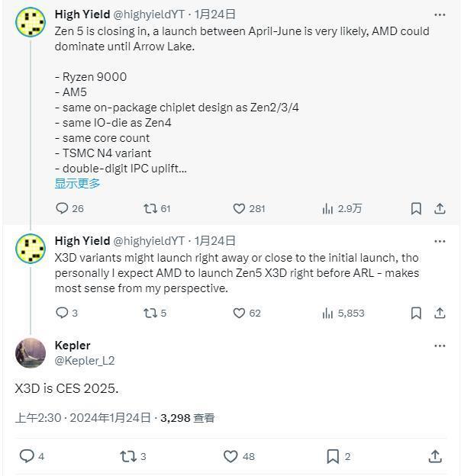Bookmark the first High Yield tweet
Viewport: 461px width, 476px height.
click(416, 208)
